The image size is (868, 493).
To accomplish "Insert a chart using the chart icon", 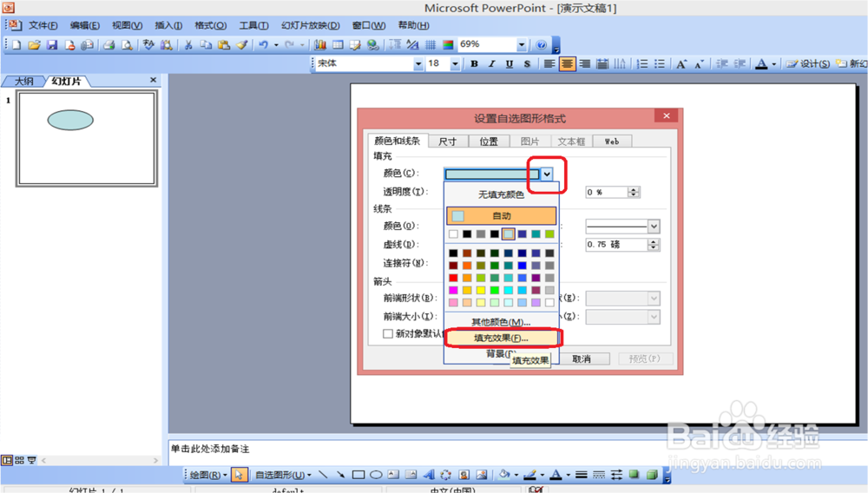I will pyautogui.click(x=320, y=45).
